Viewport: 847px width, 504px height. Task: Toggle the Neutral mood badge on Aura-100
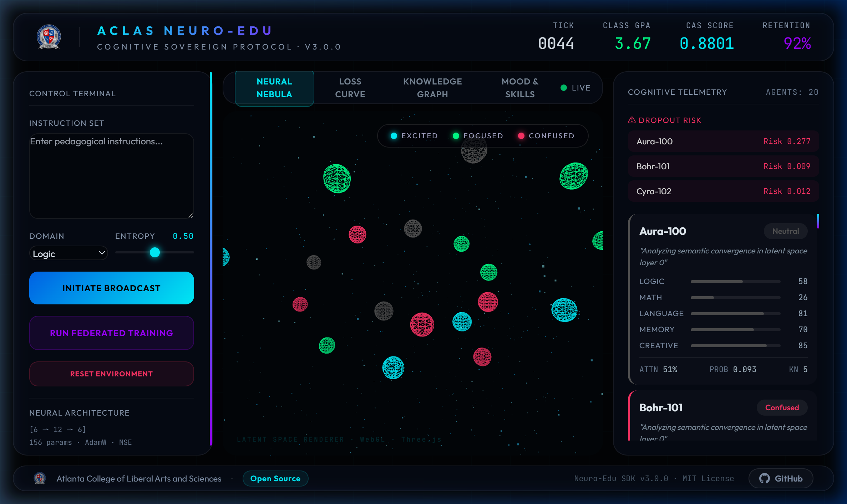(785, 231)
